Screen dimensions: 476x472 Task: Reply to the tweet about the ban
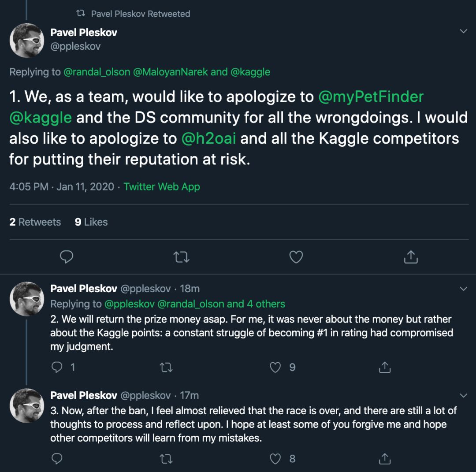[57, 459]
